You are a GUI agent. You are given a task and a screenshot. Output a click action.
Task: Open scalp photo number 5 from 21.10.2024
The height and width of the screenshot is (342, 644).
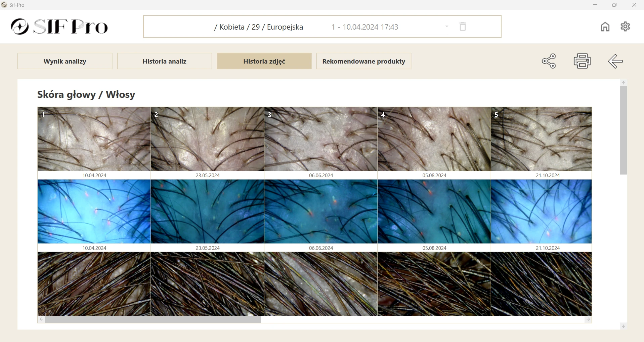point(541,139)
